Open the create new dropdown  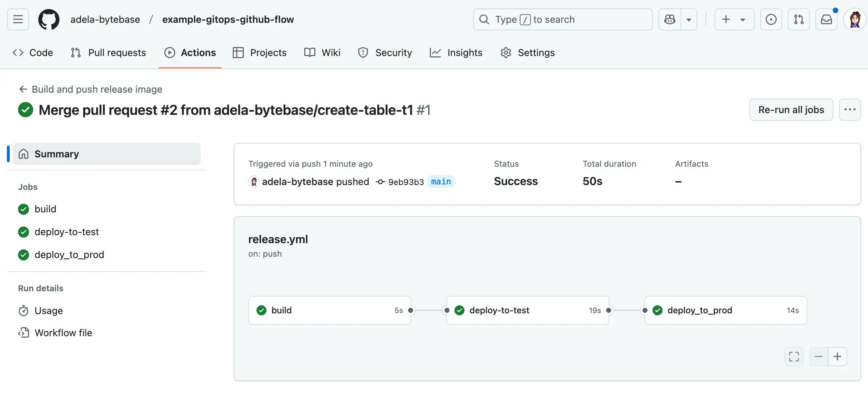coord(733,19)
